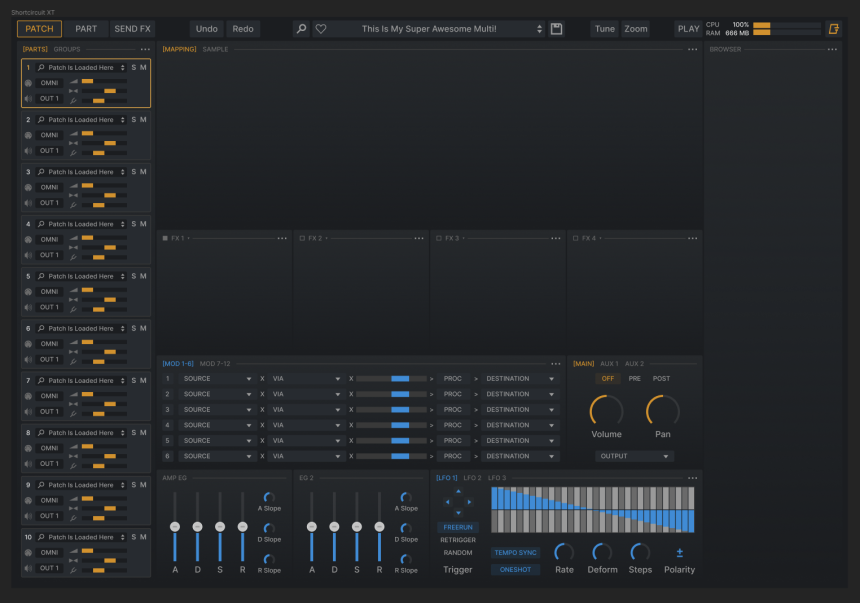Open the OUTPUT dropdown
The image size is (860, 603).
634,456
